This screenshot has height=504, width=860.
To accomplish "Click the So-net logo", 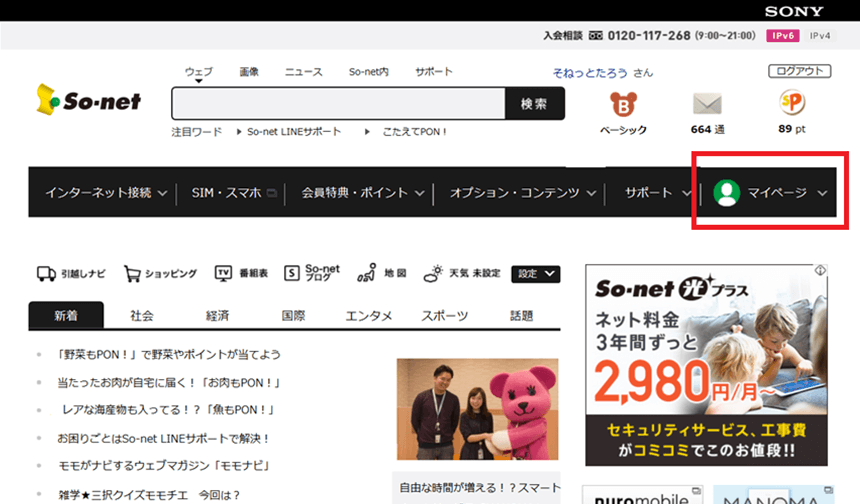I will (x=88, y=100).
